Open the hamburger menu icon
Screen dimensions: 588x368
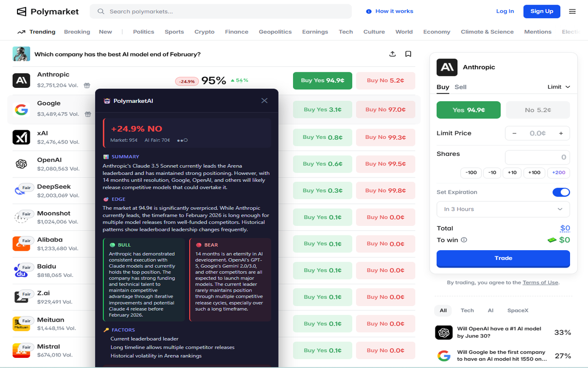tap(572, 11)
